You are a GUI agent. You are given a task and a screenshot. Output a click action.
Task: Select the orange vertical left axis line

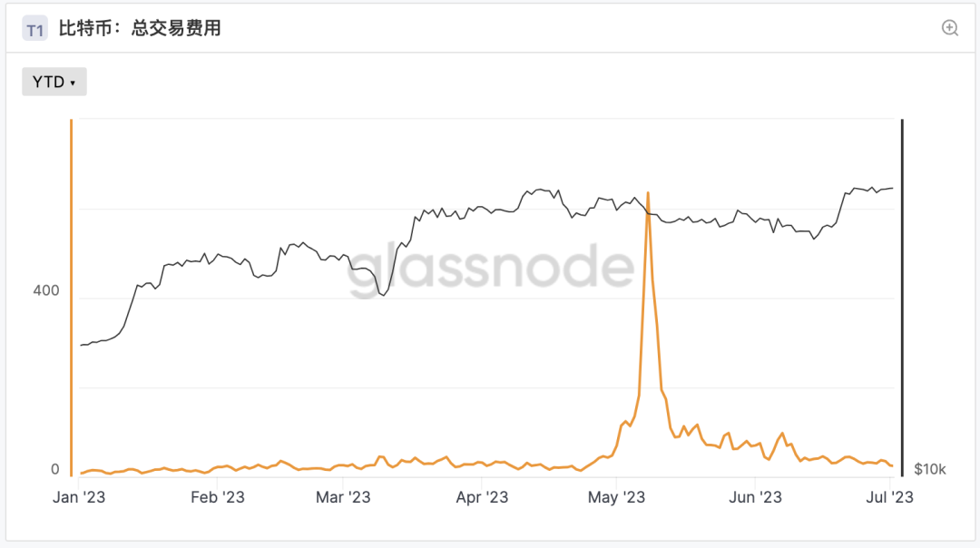point(71,298)
